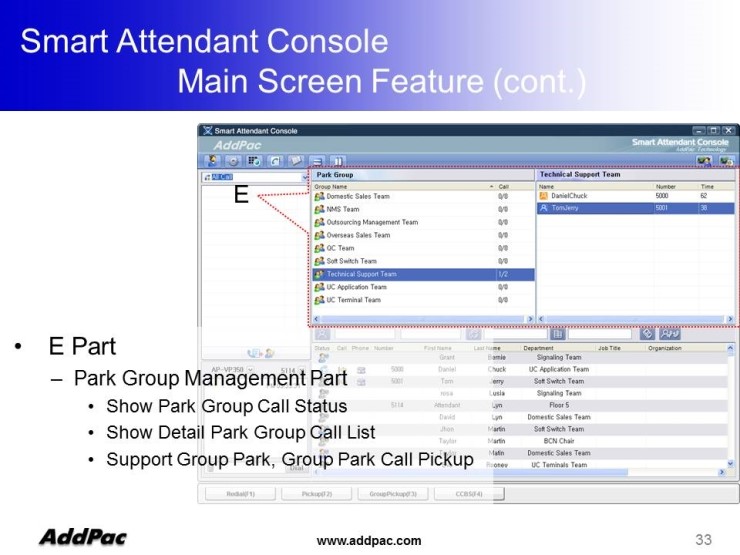
Task: Click the Redial(F1) button
Action: coord(240,494)
